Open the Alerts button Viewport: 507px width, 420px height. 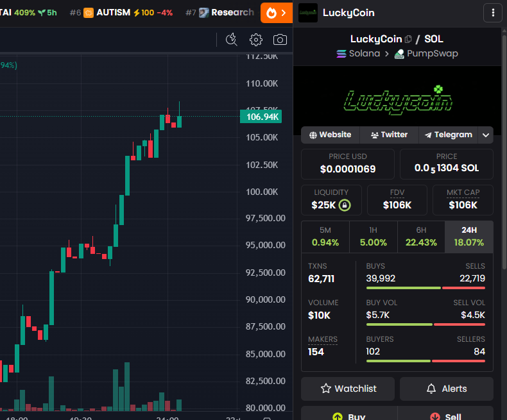pyautogui.click(x=447, y=389)
